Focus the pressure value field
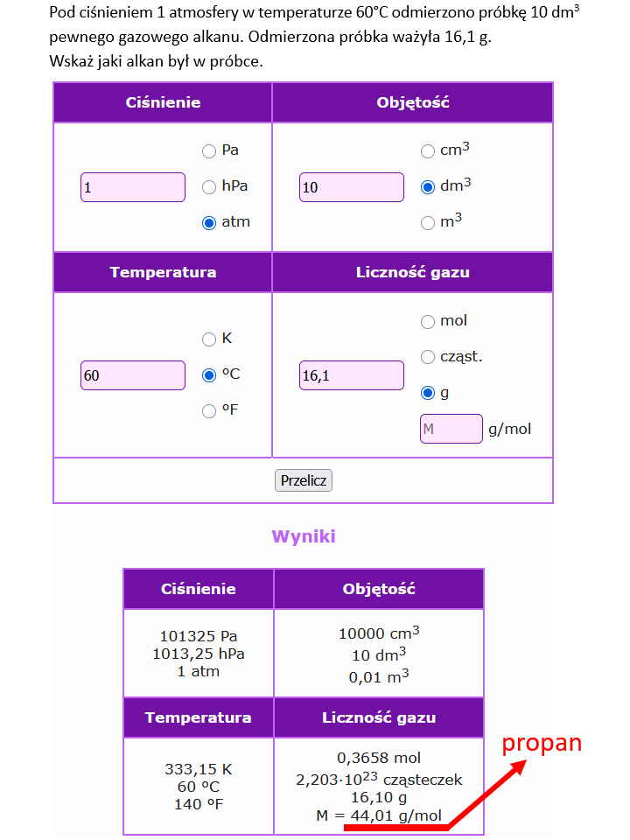630x840 pixels. pos(133,187)
